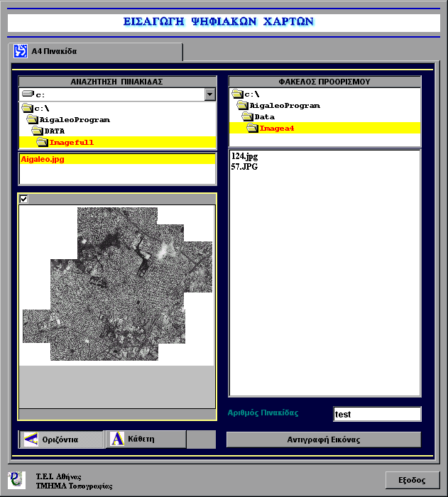Select the Imagea4 destination folder
Image resolution: width=448 pixels, height=497 pixels.
[x=324, y=128]
